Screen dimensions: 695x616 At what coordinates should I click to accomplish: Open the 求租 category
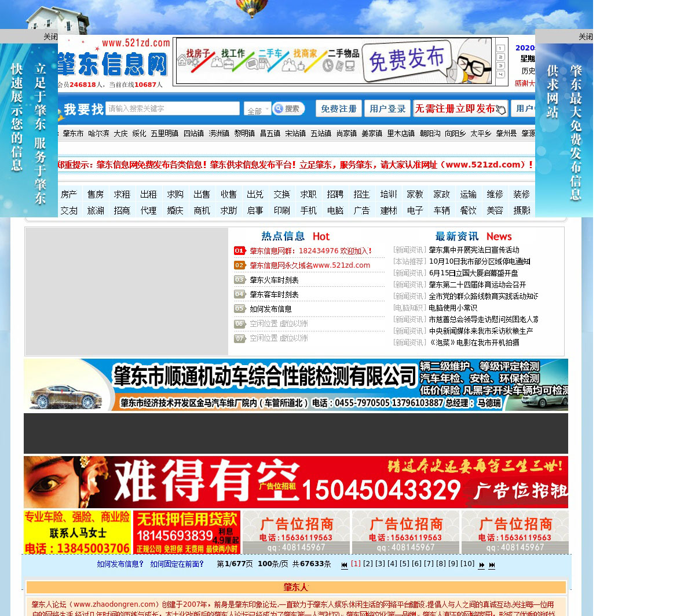coord(122,194)
